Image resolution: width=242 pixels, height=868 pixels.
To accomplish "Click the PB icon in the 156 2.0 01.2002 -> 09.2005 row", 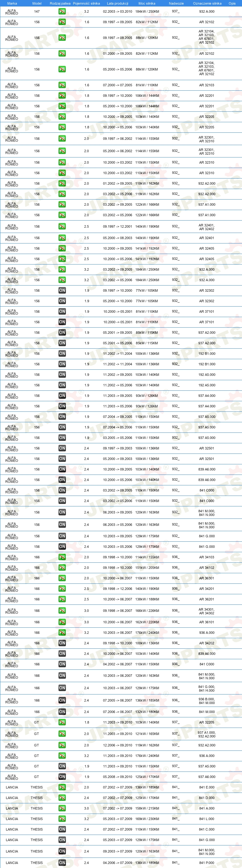I will click(62, 184).
